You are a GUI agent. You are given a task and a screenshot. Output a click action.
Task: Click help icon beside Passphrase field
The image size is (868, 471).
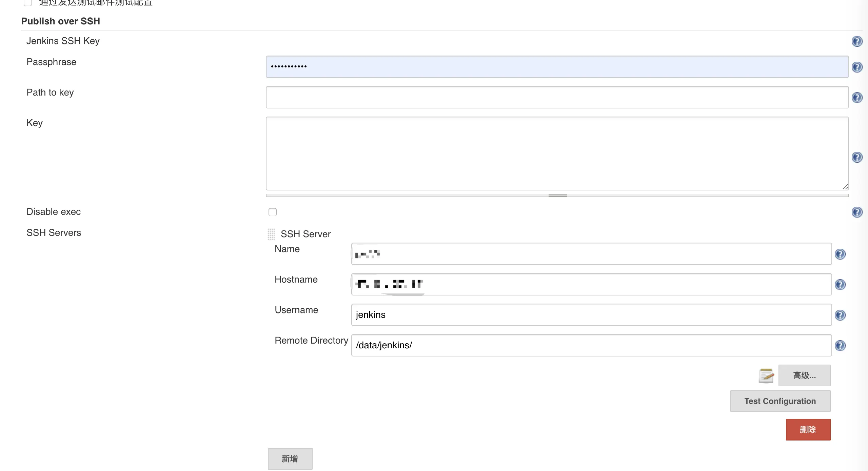point(857,67)
